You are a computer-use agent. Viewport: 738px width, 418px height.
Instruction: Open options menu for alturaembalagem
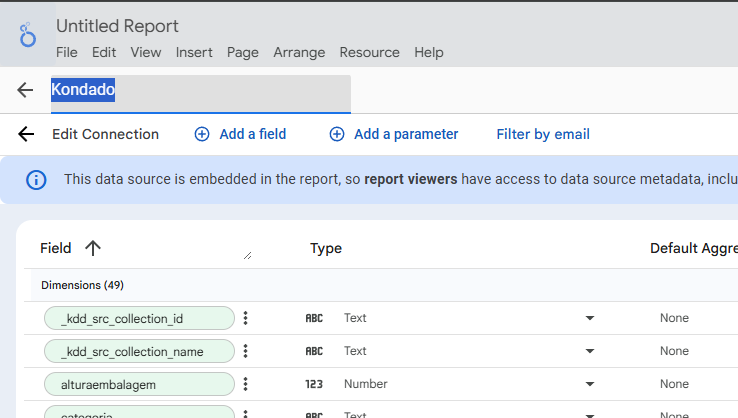coord(245,384)
